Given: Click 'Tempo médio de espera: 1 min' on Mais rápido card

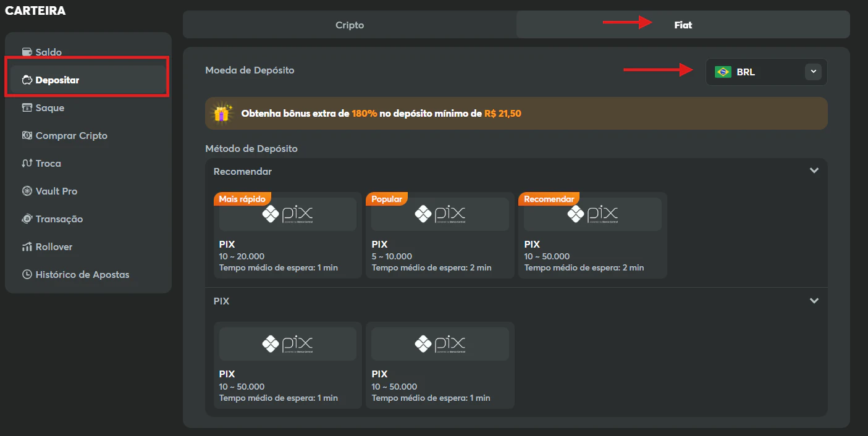Looking at the screenshot, I should (x=279, y=268).
